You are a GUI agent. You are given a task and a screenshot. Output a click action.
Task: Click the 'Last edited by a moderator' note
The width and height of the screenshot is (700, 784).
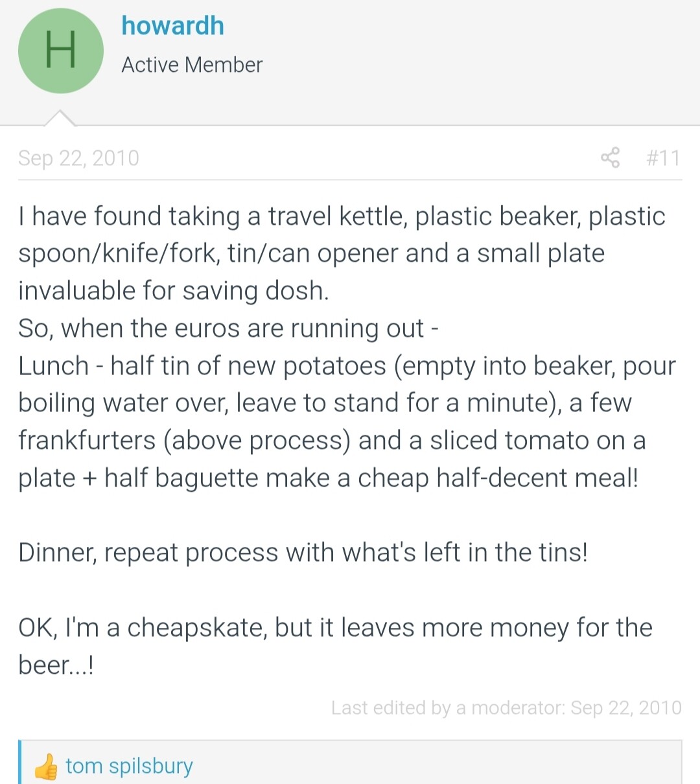[506, 708]
